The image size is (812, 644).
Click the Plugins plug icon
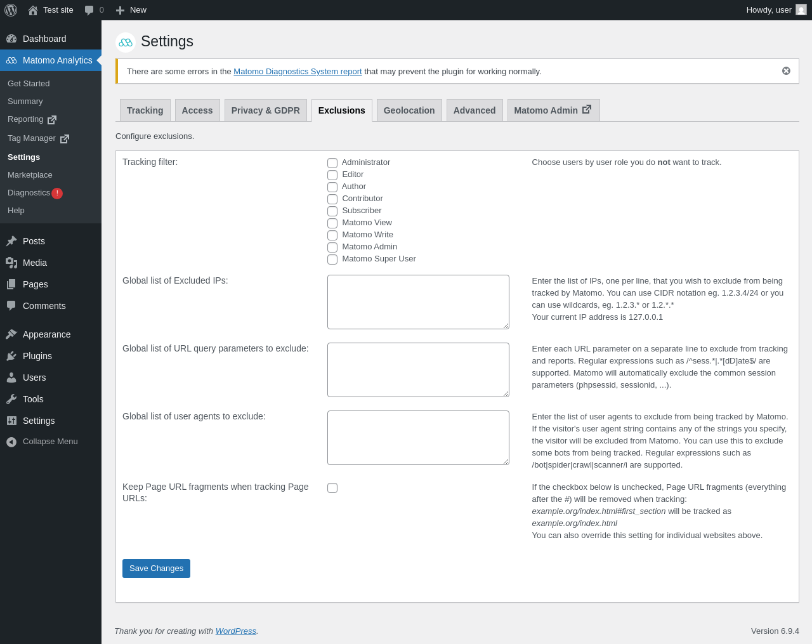(11, 356)
